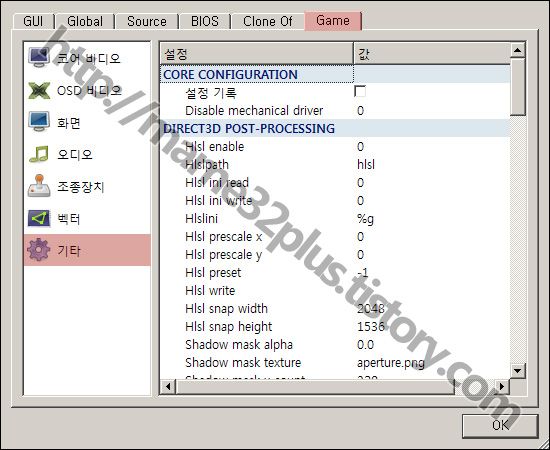
Task: Switch to the Clone Of tab
Action: click(267, 21)
